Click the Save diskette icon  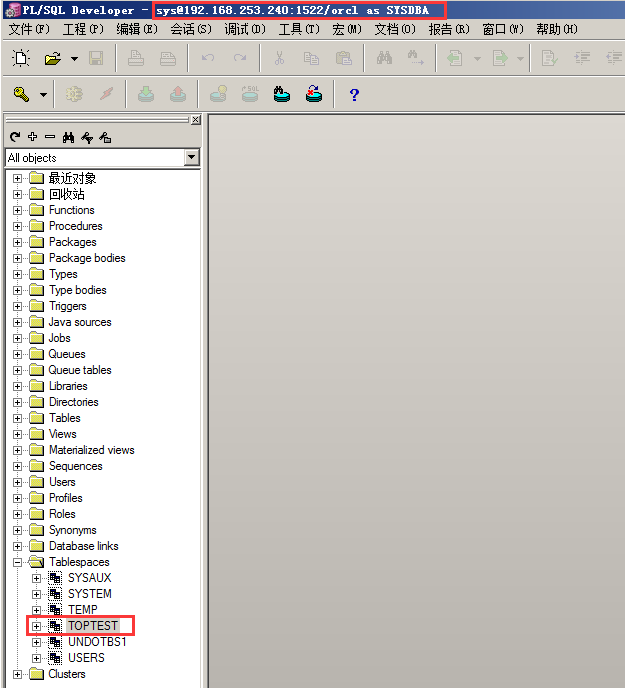pos(96,58)
